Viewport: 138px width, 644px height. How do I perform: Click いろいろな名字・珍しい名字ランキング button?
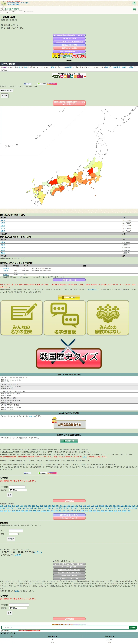[69, 42]
